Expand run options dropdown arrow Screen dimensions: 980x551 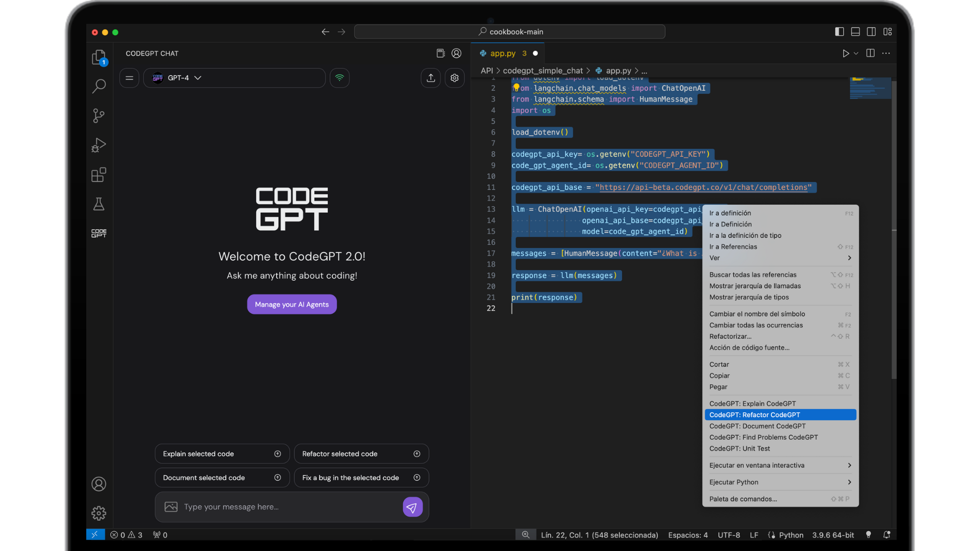pyautogui.click(x=856, y=53)
